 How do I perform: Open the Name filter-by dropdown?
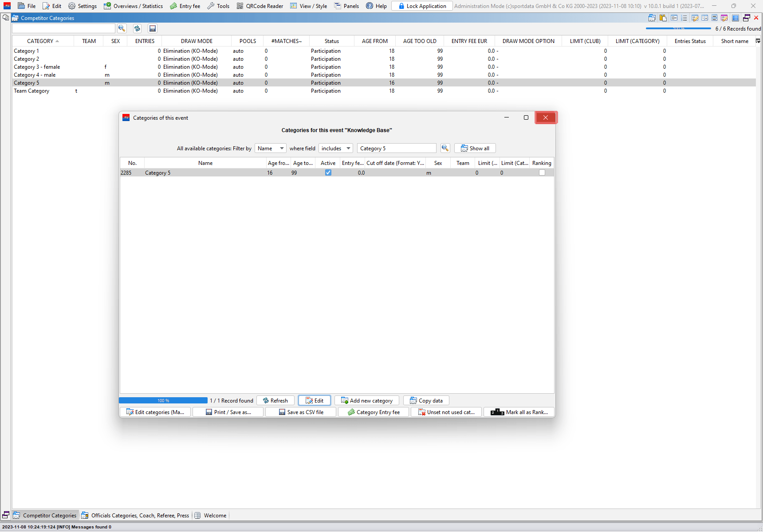point(270,149)
